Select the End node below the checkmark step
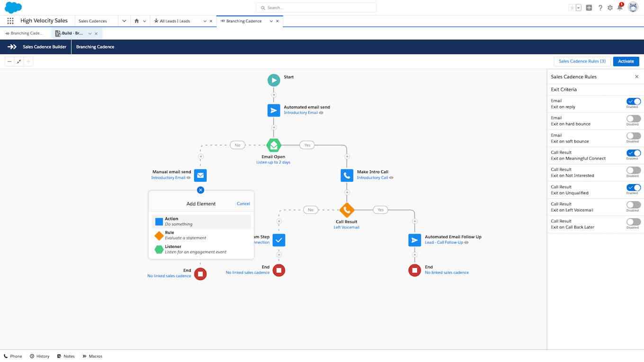Viewport: 644px width, 362px height. tap(279, 270)
